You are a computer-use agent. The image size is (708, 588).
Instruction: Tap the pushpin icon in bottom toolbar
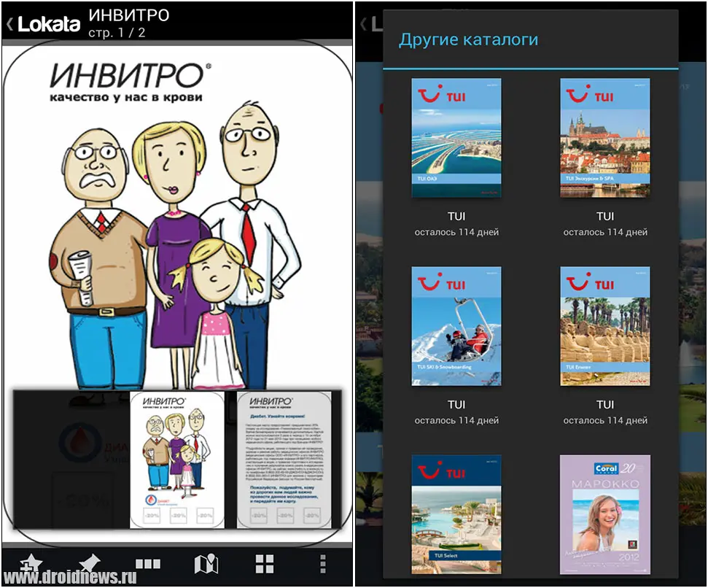[x=90, y=565]
